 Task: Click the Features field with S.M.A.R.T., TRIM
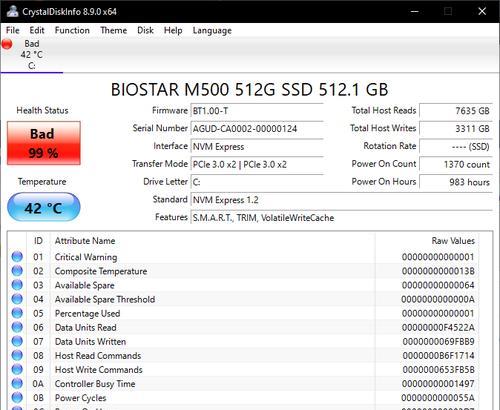(341, 218)
